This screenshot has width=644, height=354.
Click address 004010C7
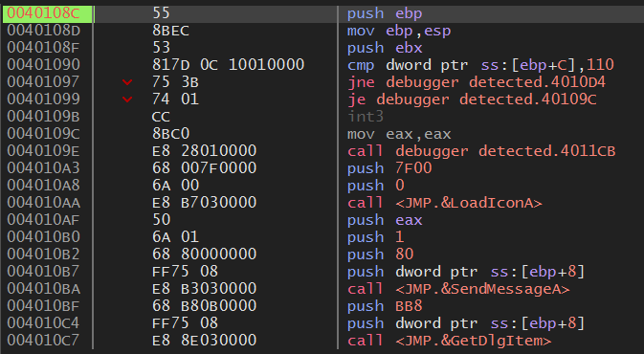click(43, 341)
